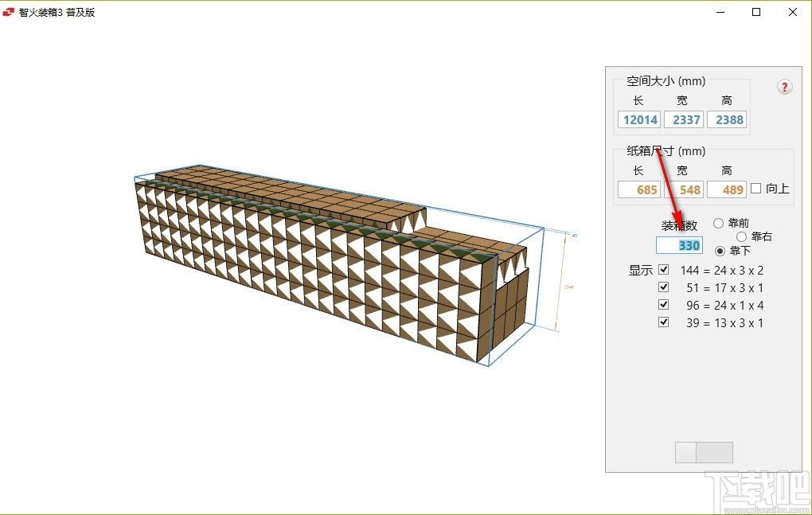Click the app logo in title bar
This screenshot has height=515, width=812.
pyautogui.click(x=8, y=12)
